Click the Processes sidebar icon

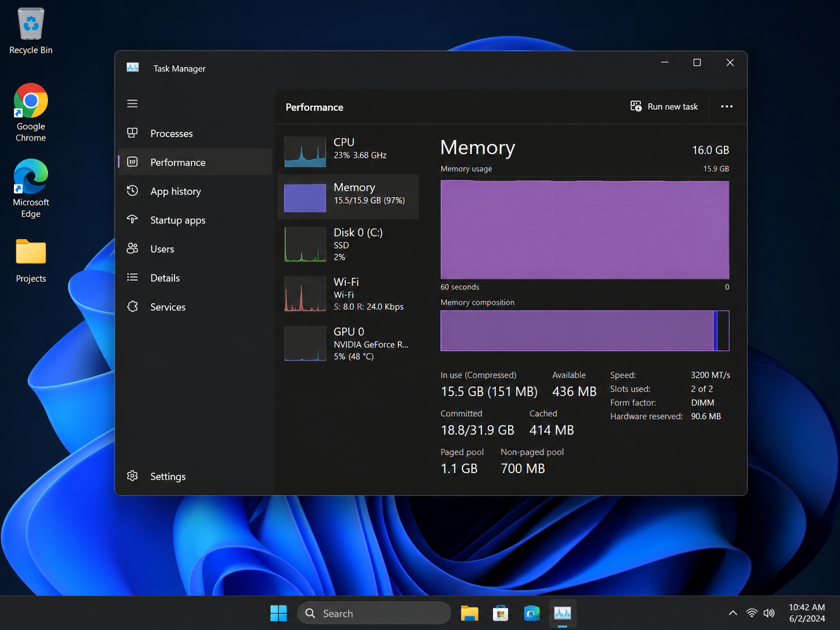[x=132, y=133]
